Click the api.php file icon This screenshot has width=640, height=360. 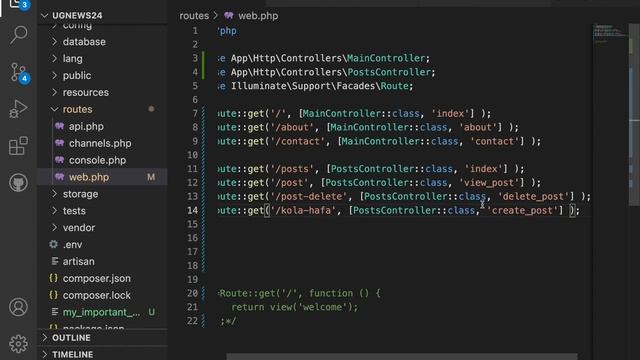pyautogui.click(x=60, y=126)
